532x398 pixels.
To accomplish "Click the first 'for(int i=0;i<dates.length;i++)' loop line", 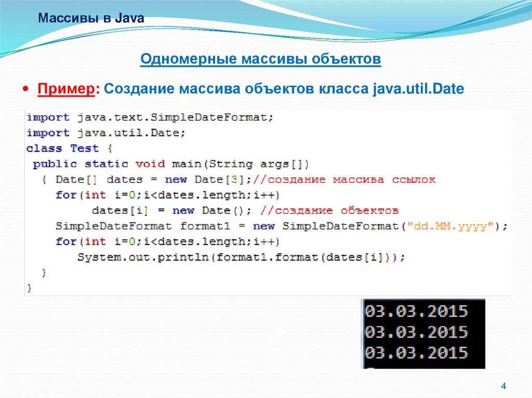I will tap(168, 195).
